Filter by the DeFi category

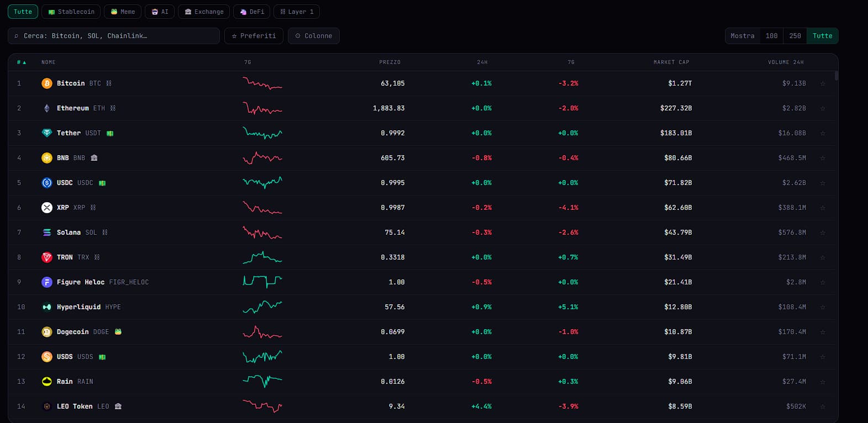tap(251, 12)
